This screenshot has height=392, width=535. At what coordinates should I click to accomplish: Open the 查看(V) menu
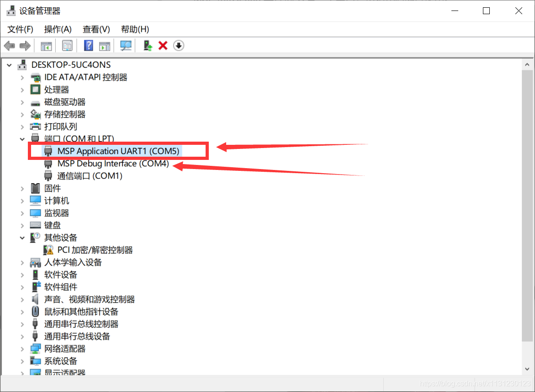pos(96,29)
